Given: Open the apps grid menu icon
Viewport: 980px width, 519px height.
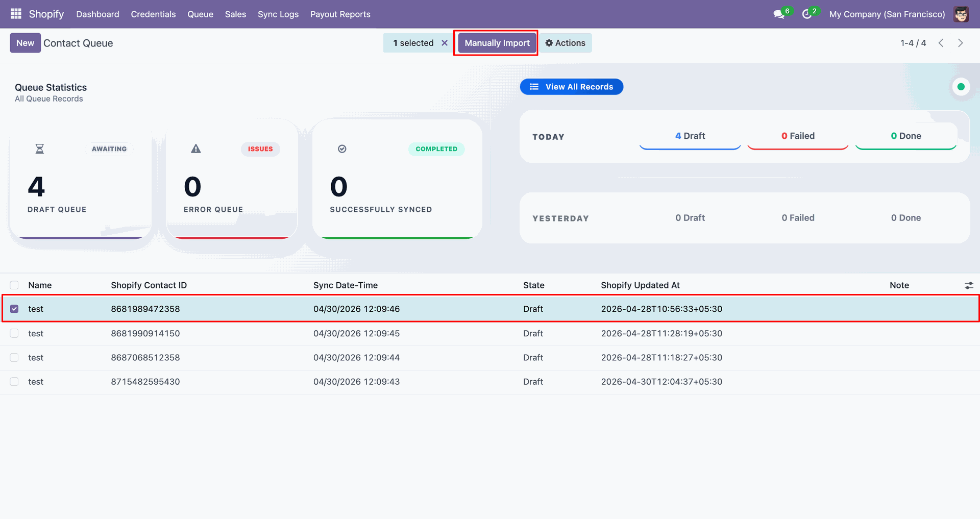Looking at the screenshot, I should (16, 14).
